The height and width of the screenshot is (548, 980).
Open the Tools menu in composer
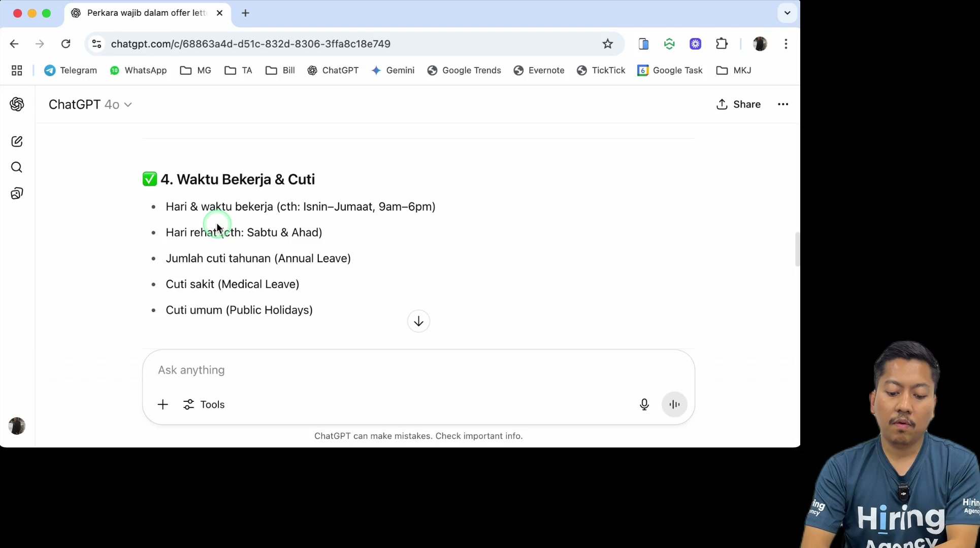(x=204, y=404)
